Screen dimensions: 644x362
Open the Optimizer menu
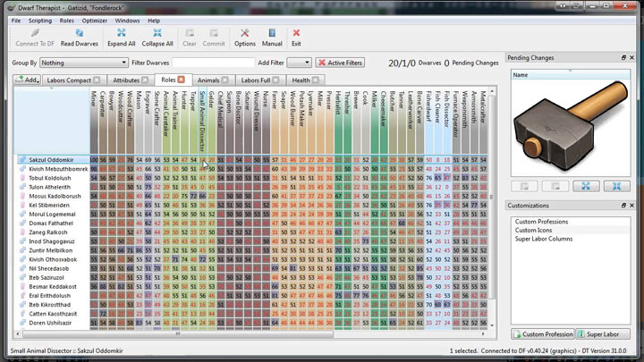point(95,20)
